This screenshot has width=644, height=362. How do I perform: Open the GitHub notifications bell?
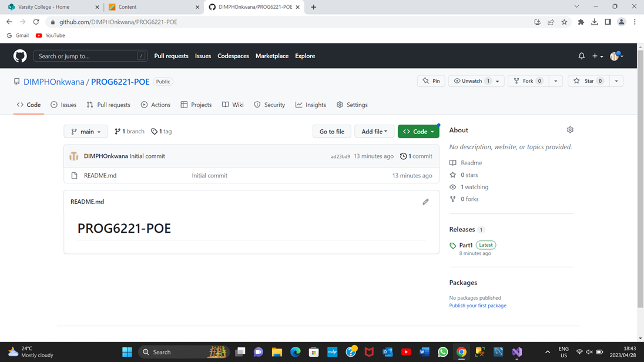pyautogui.click(x=581, y=56)
